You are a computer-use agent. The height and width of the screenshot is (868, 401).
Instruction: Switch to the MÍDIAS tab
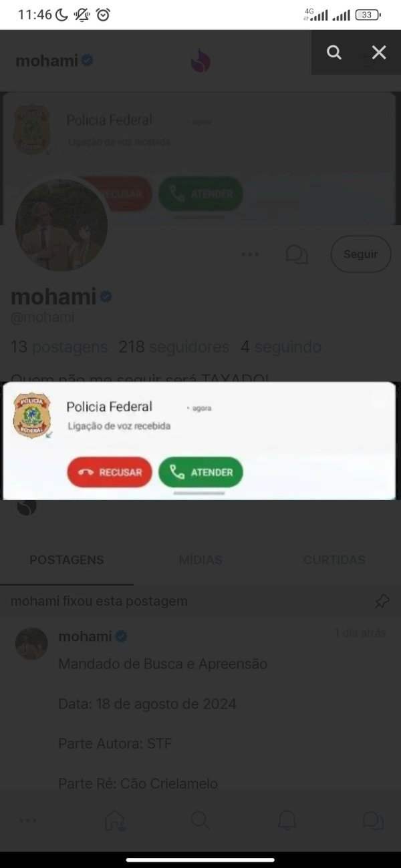click(200, 560)
